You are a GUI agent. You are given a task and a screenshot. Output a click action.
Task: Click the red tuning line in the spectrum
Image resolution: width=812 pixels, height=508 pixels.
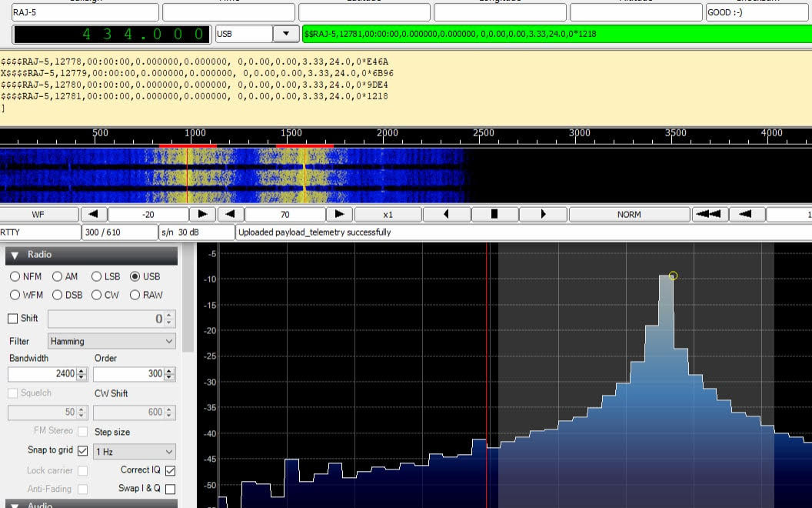click(x=487, y=376)
